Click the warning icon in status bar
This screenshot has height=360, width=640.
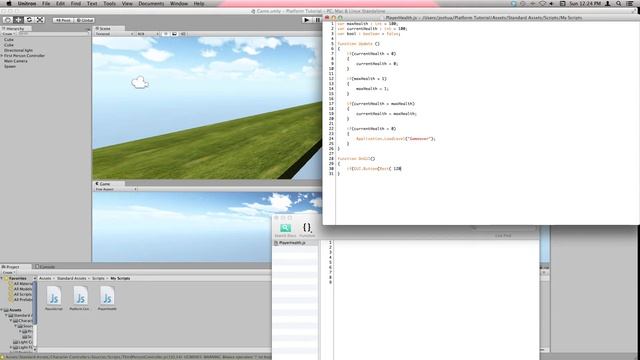(x=2, y=357)
